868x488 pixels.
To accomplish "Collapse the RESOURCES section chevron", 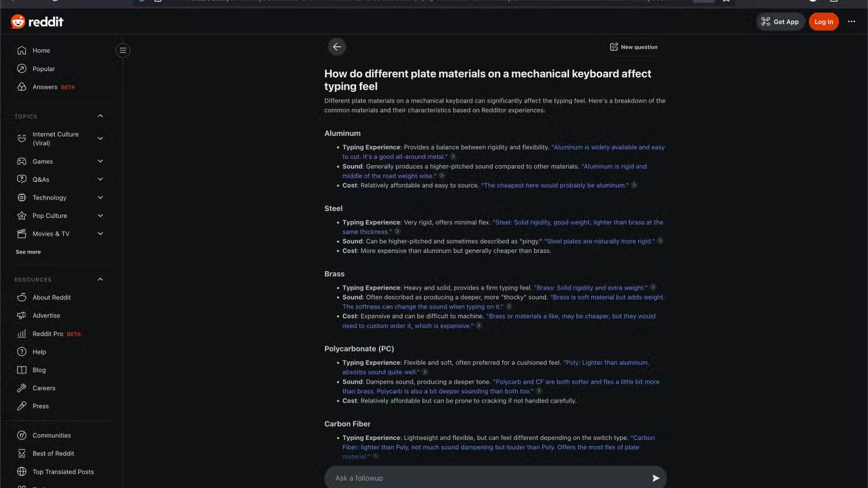I will coord(100,279).
